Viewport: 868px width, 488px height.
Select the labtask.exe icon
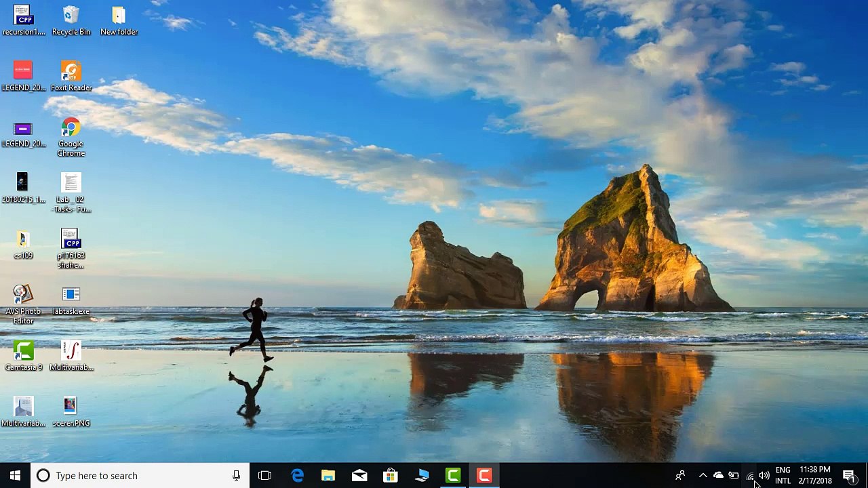pyautogui.click(x=71, y=300)
